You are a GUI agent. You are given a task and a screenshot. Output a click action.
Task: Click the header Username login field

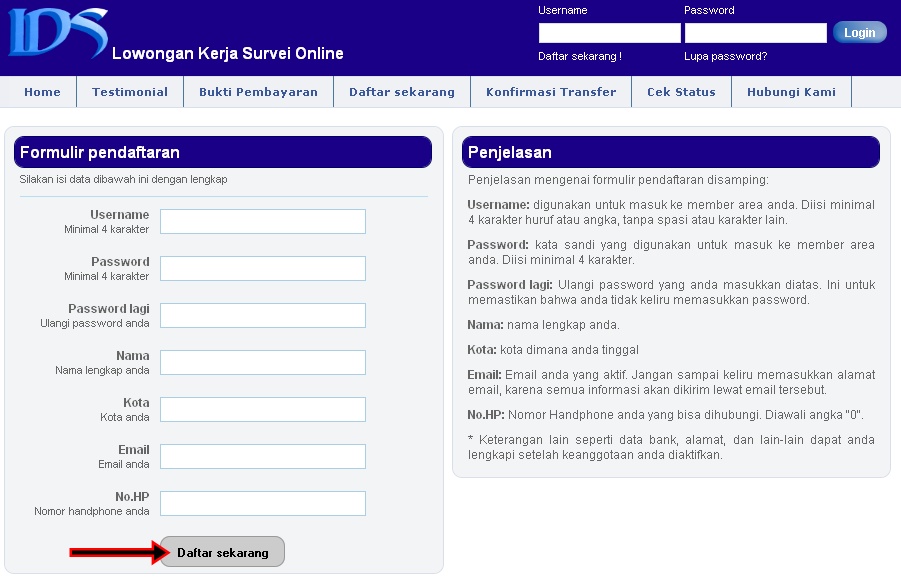(610, 33)
